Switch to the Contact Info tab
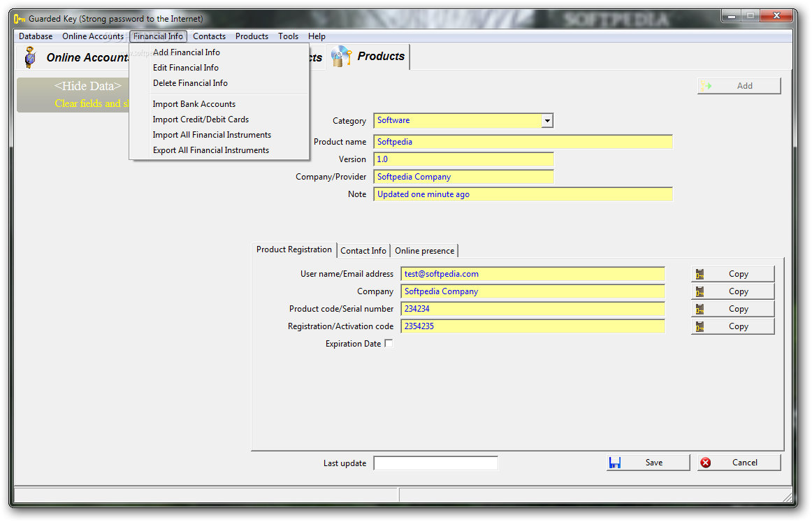 pos(363,251)
